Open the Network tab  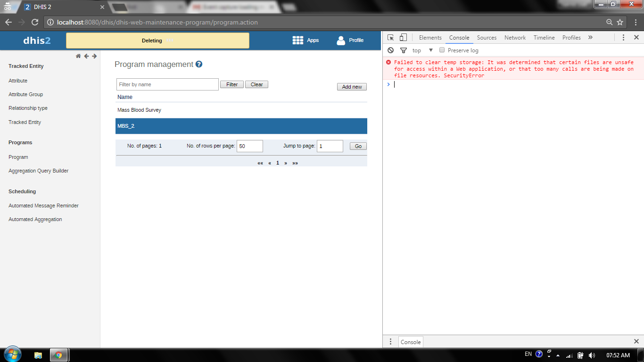point(515,38)
